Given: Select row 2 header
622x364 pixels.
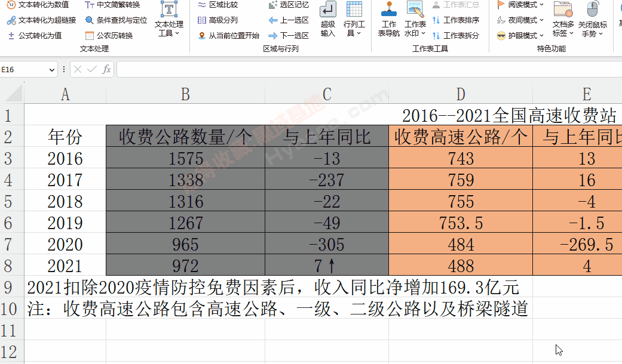Looking at the screenshot, I should point(12,137).
